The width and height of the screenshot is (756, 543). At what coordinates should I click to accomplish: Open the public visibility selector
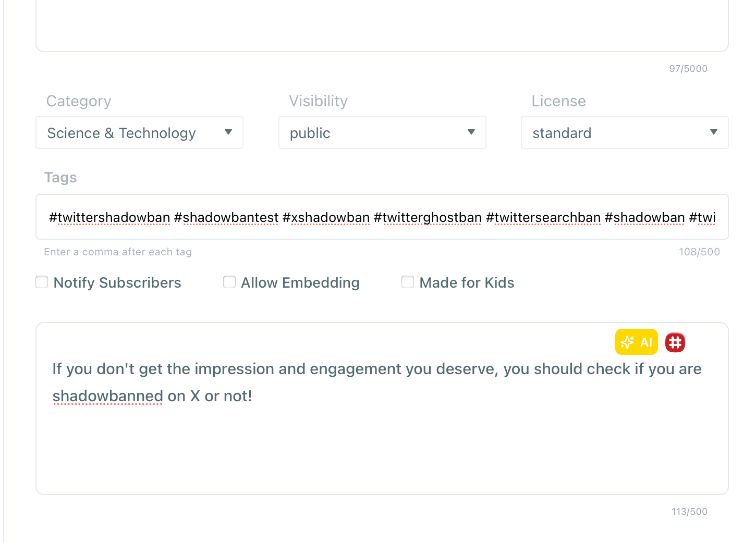(x=365, y=133)
